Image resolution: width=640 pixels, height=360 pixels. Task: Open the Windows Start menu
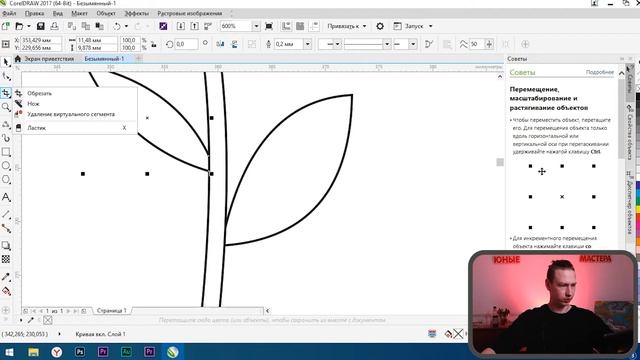coord(9,352)
